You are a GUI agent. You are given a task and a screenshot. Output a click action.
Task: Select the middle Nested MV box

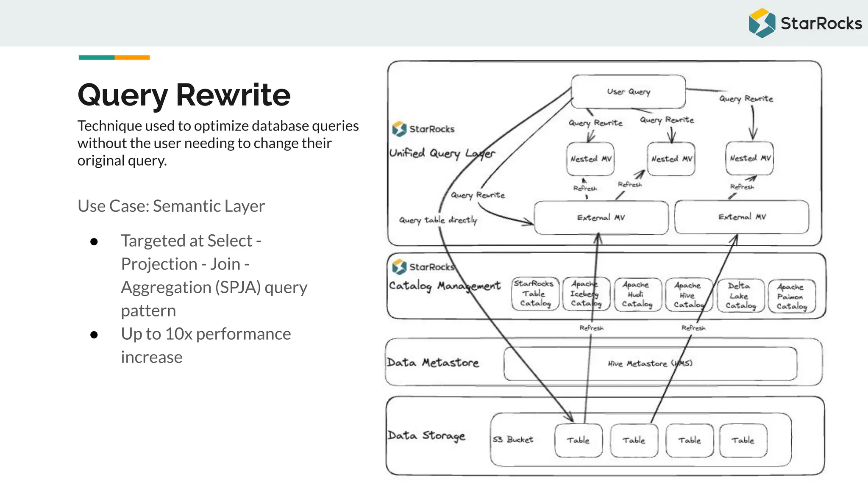tap(671, 159)
